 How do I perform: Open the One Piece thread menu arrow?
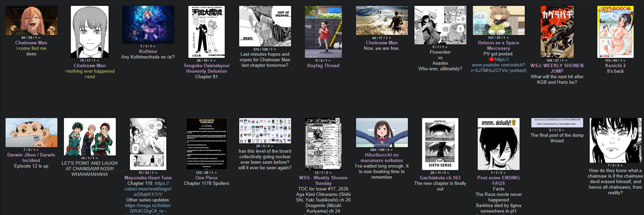pos(216,173)
